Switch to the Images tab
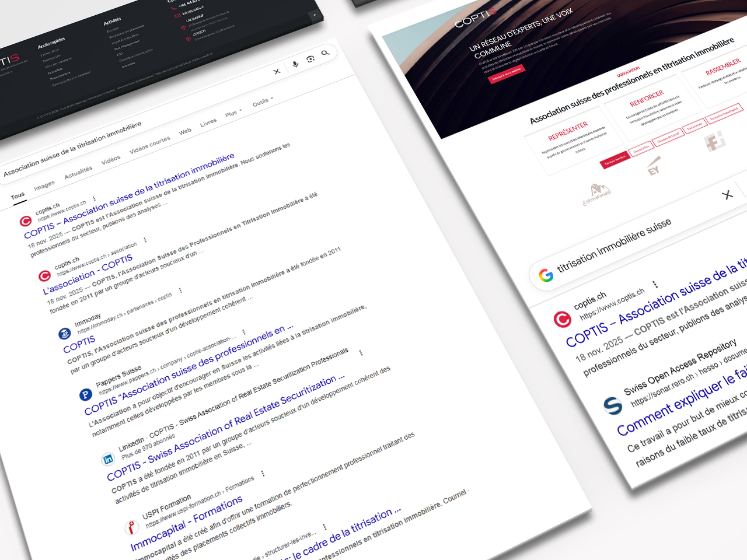The width and height of the screenshot is (747, 560). click(x=44, y=185)
